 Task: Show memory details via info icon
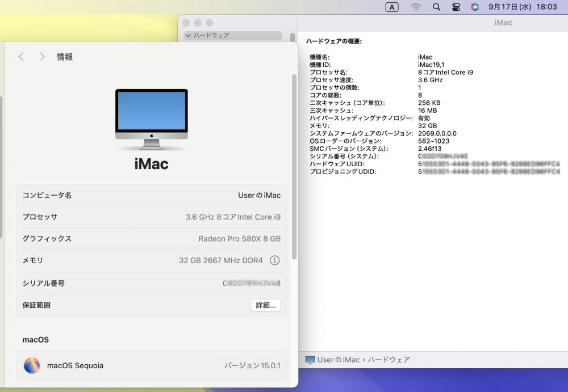click(x=274, y=260)
